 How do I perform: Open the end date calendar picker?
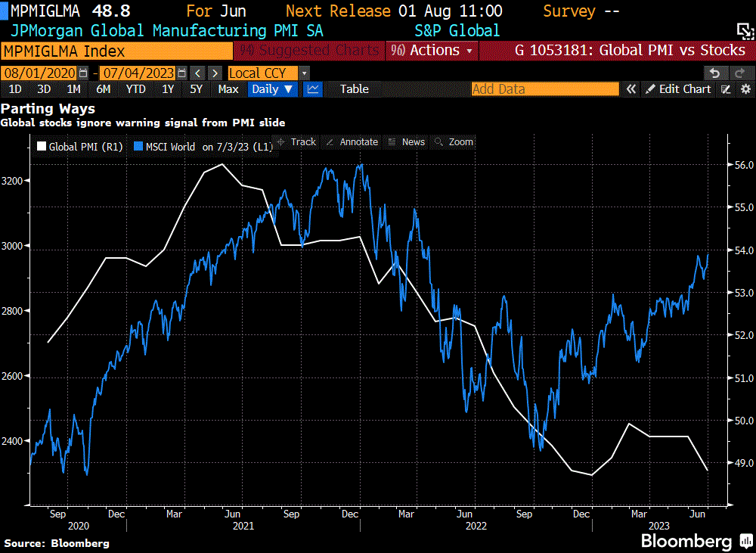pyautogui.click(x=181, y=73)
